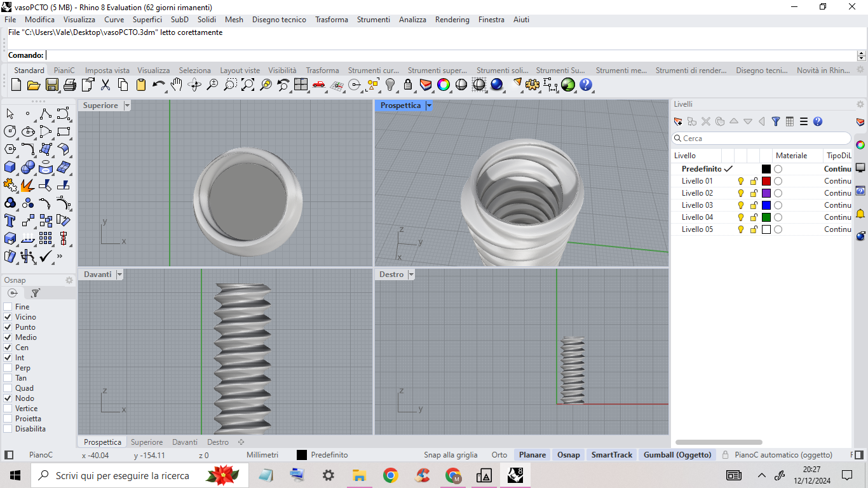Enable the Quad osnap checkbox
Viewport: 868px width, 488px height.
point(8,388)
